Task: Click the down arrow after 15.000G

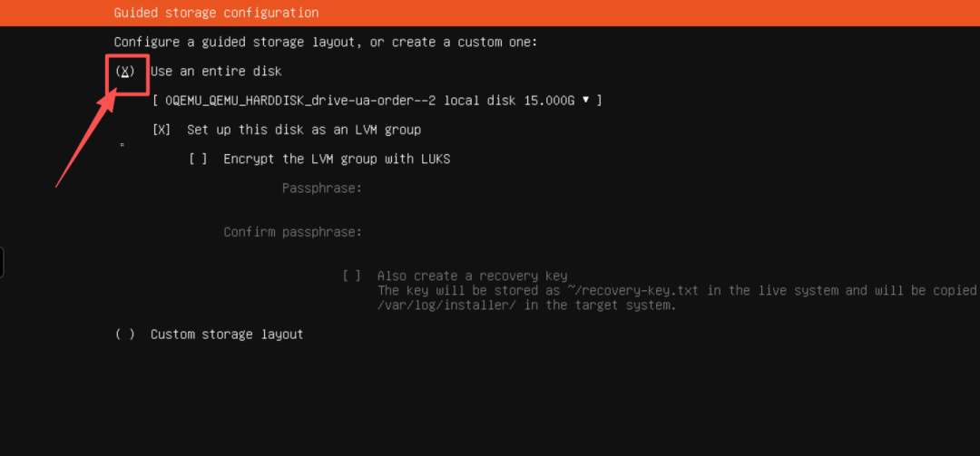Action: click(x=585, y=100)
